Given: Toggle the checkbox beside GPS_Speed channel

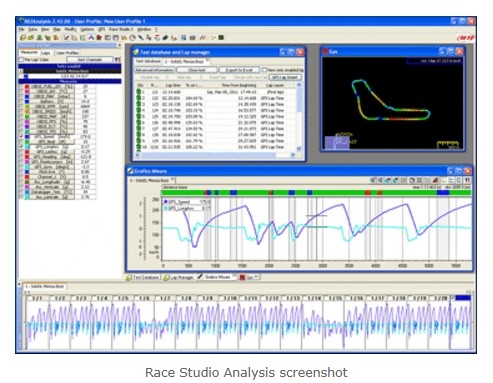Looking at the screenshot, I should click(21, 137).
